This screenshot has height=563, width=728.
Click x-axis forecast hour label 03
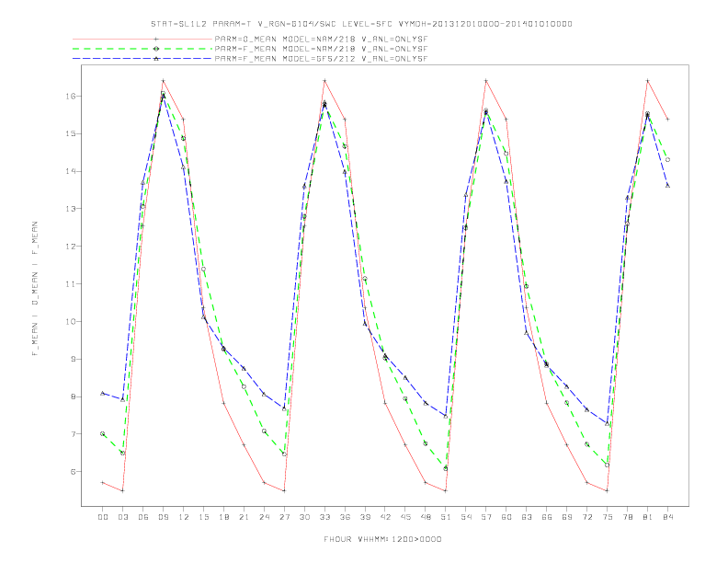122,517
